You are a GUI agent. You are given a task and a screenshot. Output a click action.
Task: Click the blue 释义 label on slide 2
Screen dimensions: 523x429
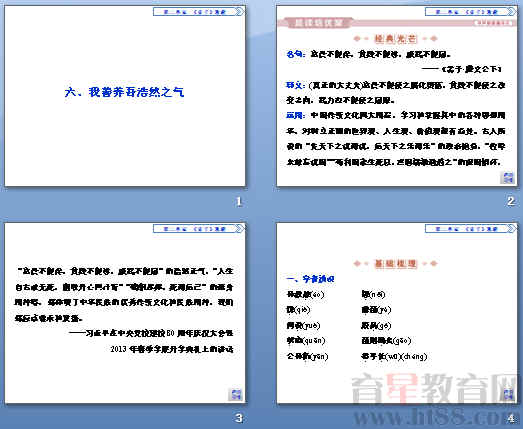tap(296, 85)
